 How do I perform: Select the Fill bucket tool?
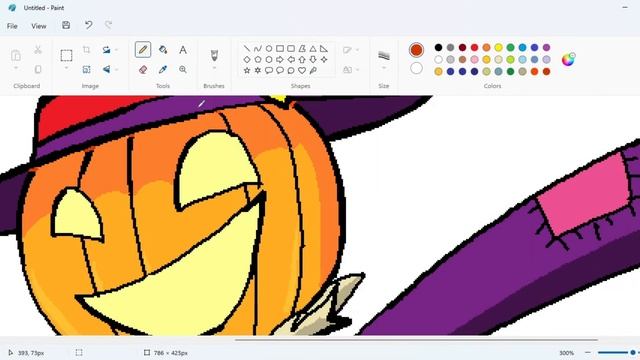pyautogui.click(x=163, y=50)
